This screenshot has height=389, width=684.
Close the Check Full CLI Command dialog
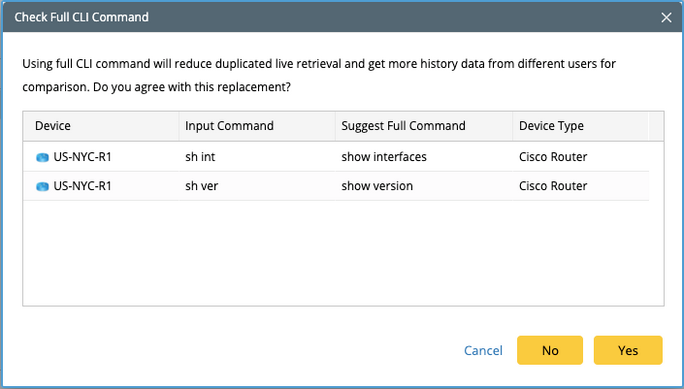point(666,17)
